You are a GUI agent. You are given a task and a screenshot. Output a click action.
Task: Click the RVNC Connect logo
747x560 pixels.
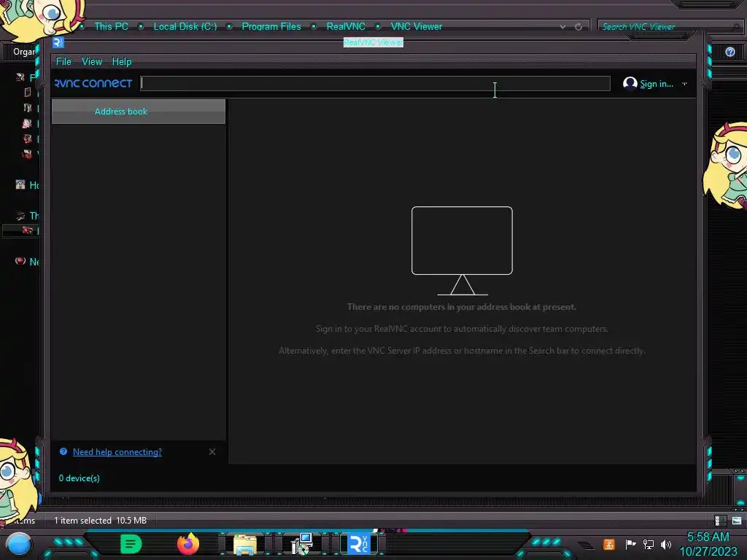93,83
